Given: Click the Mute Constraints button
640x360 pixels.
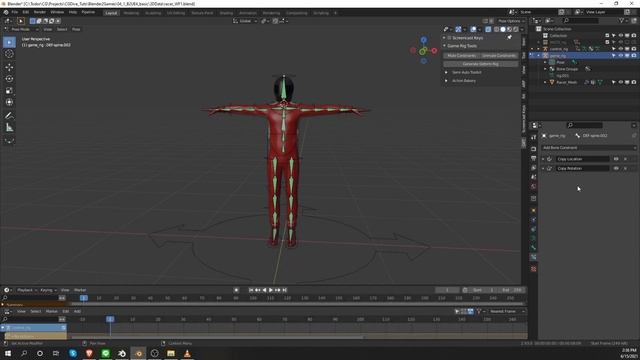Looking at the screenshot, I should tap(462, 56).
